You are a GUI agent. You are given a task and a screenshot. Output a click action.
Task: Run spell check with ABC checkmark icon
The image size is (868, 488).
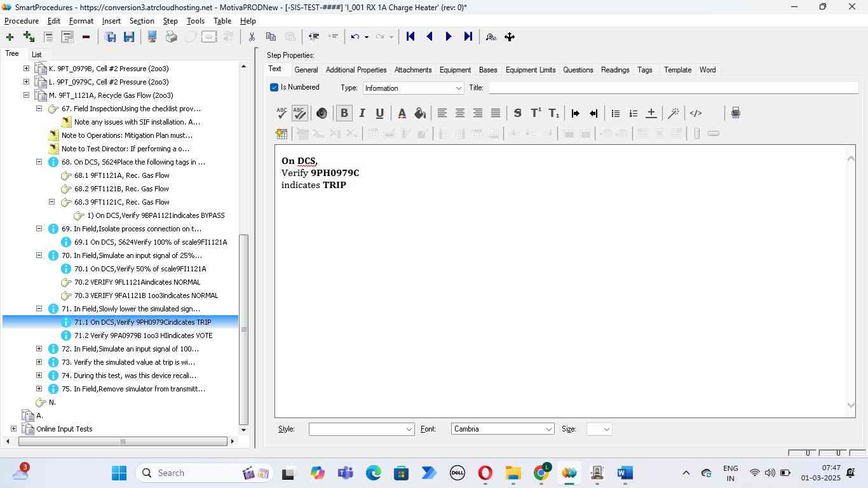pyautogui.click(x=281, y=113)
